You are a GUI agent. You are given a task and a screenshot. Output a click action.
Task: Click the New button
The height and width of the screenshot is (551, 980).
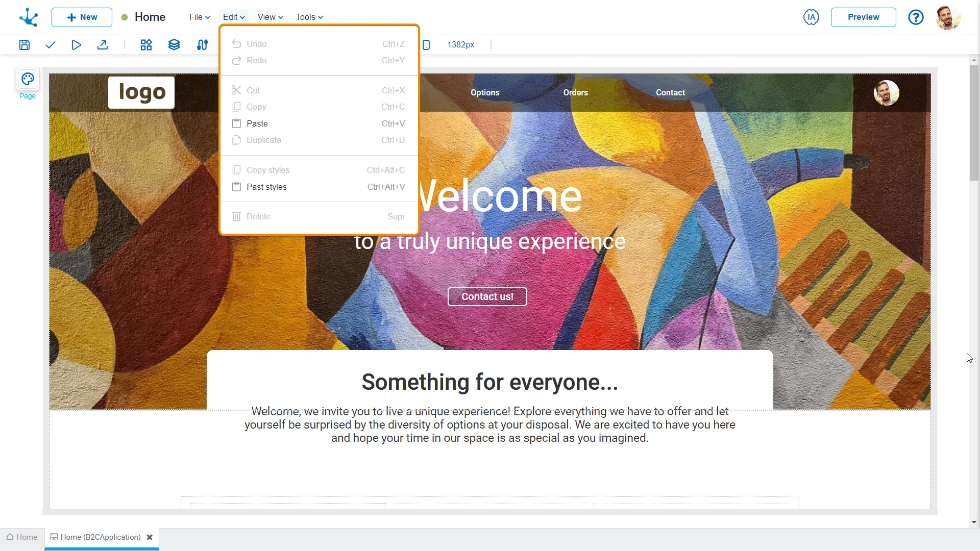click(82, 17)
